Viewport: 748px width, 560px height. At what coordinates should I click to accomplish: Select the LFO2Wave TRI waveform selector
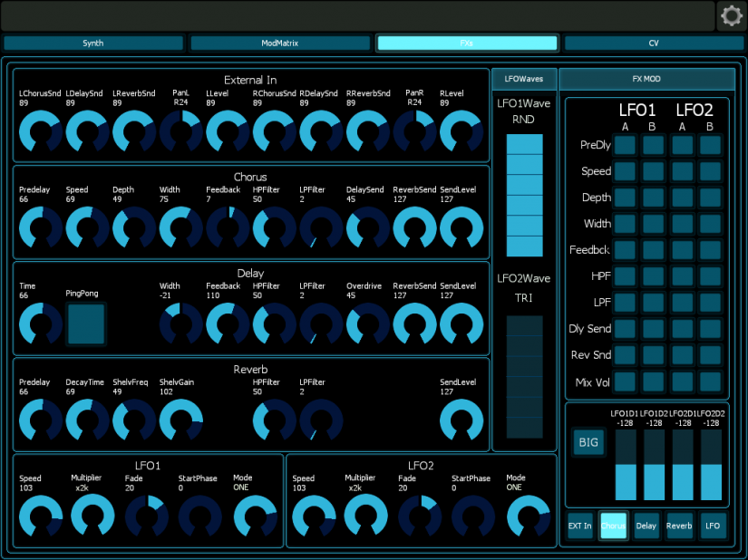[524, 376]
